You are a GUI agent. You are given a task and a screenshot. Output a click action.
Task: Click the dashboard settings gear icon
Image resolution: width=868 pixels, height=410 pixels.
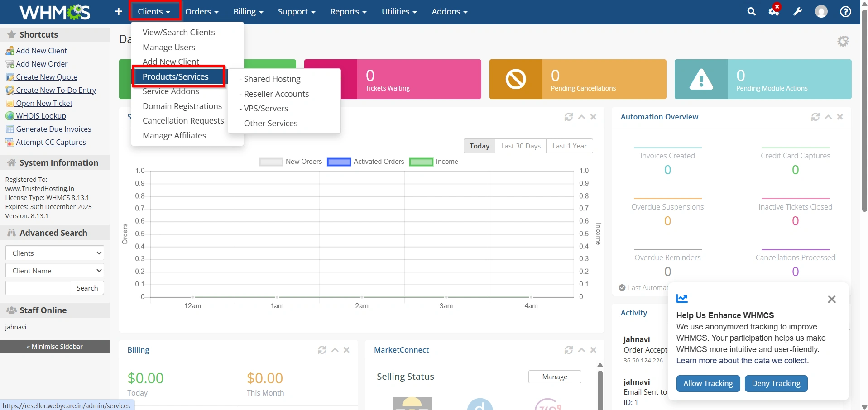click(843, 41)
